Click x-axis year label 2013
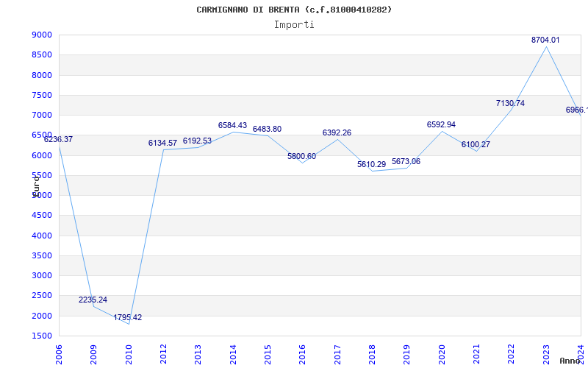The image size is (588, 368). (198, 355)
